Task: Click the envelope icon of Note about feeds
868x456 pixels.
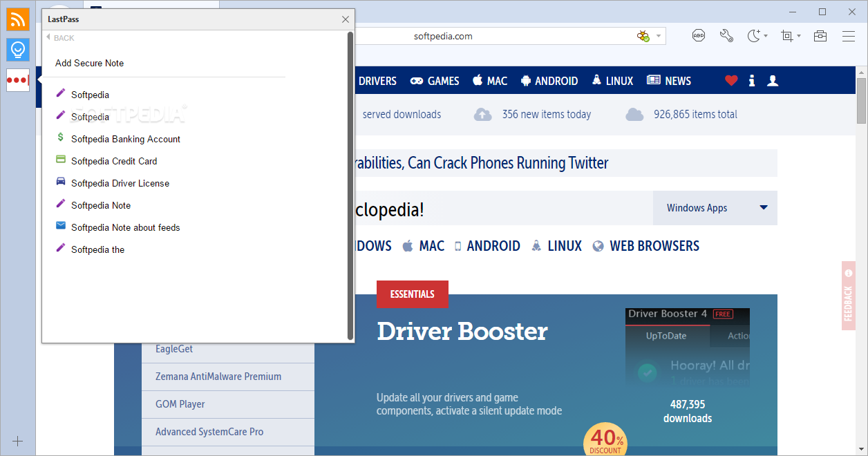Action: (61, 226)
